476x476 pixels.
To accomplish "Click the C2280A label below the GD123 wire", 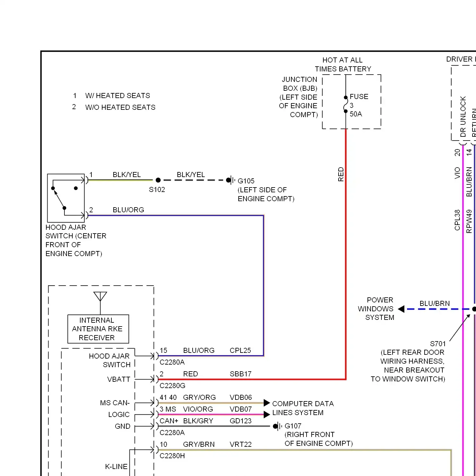I will pos(172,433).
